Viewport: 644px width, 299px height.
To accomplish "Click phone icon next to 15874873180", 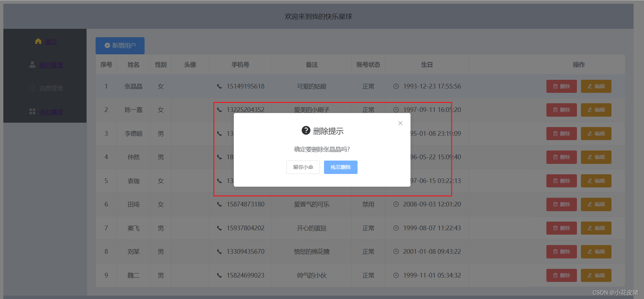I will (219, 204).
